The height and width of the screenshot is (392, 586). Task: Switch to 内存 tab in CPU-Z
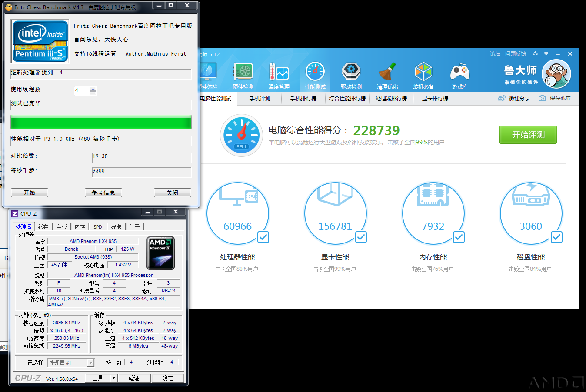(80, 227)
